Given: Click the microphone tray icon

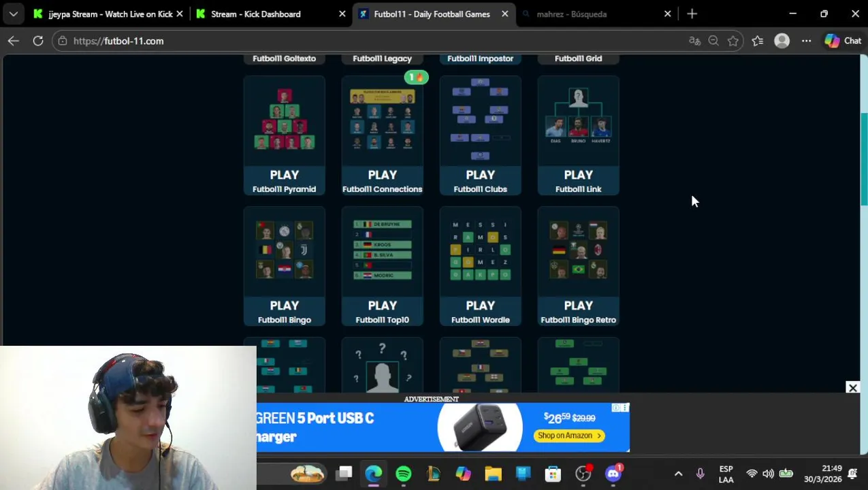Looking at the screenshot, I should [x=700, y=474].
